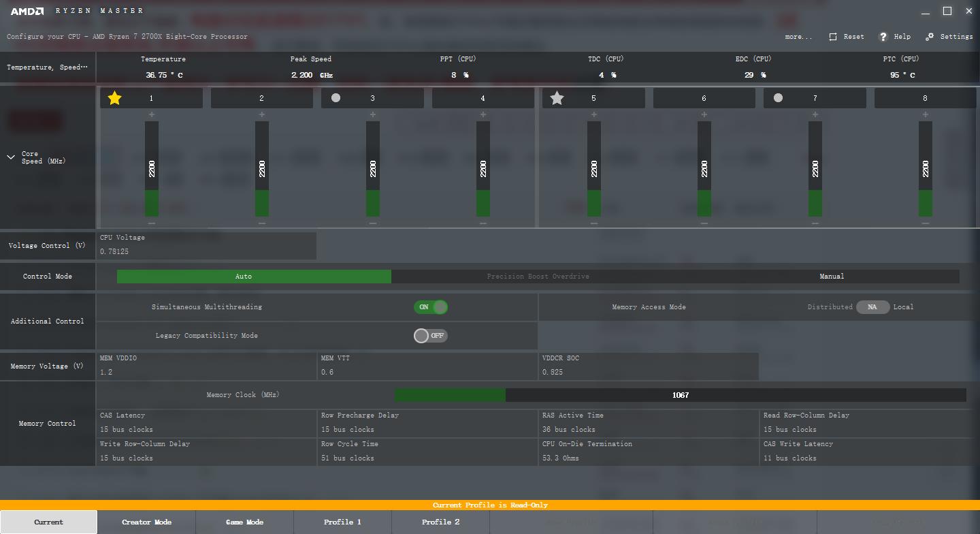The width and height of the screenshot is (980, 534).
Task: Click the Write Row-Column Delay field
Action: pyautogui.click(x=208, y=452)
